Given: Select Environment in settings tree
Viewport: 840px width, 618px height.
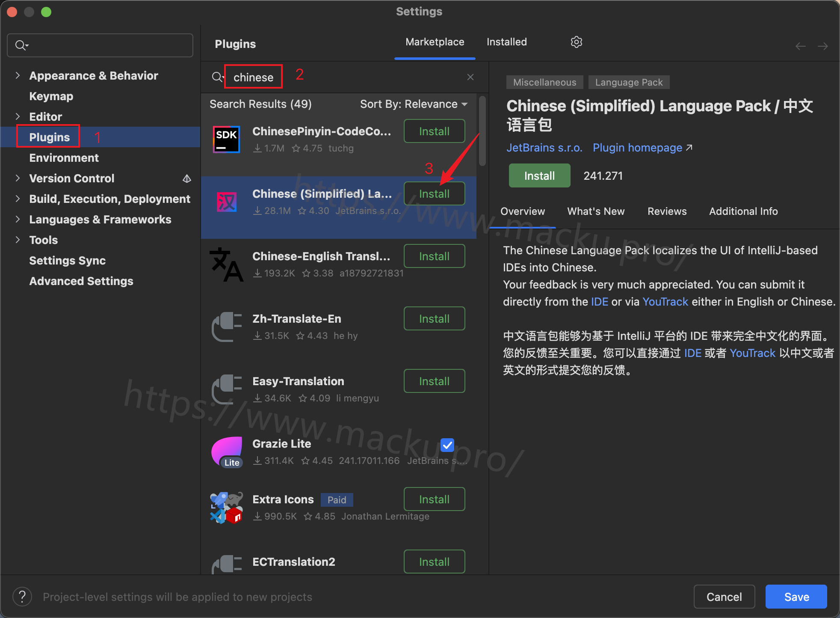Looking at the screenshot, I should (x=64, y=157).
